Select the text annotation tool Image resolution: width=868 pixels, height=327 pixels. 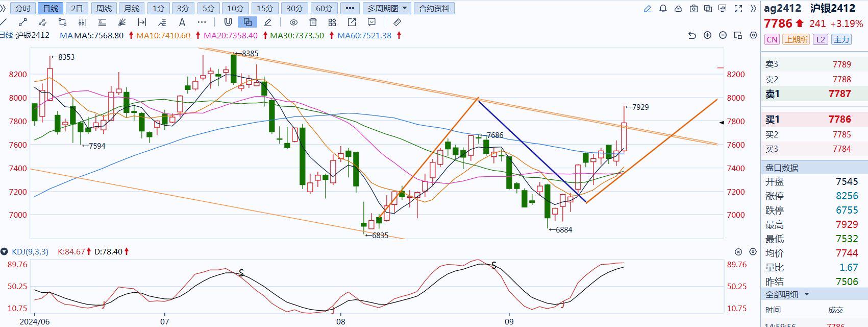[182, 22]
